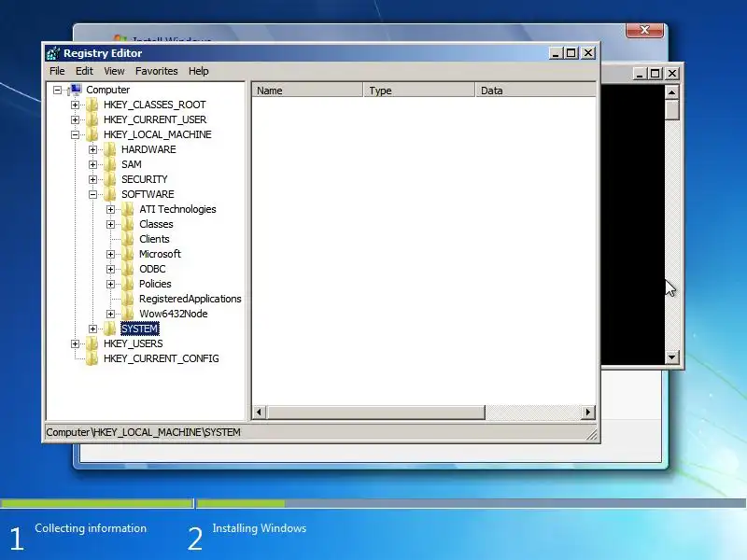This screenshot has width=747, height=560.
Task: Click the Policies folder icon
Action: 128,284
